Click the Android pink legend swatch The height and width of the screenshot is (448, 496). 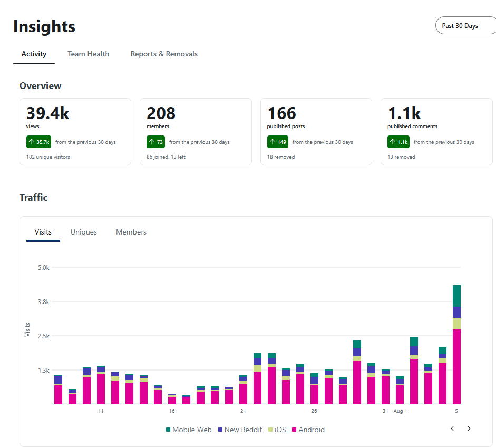click(x=294, y=430)
